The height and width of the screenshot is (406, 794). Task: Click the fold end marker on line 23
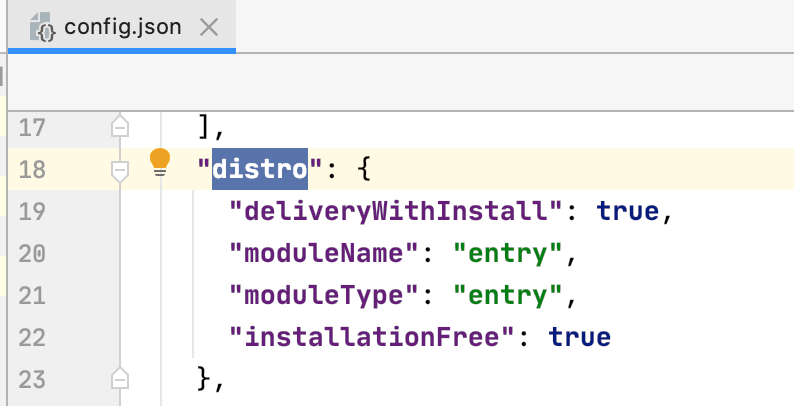click(x=120, y=379)
